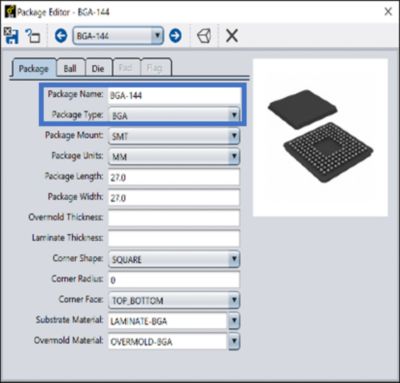Click the Package Units label text
400x383 pixels.
[77, 156]
